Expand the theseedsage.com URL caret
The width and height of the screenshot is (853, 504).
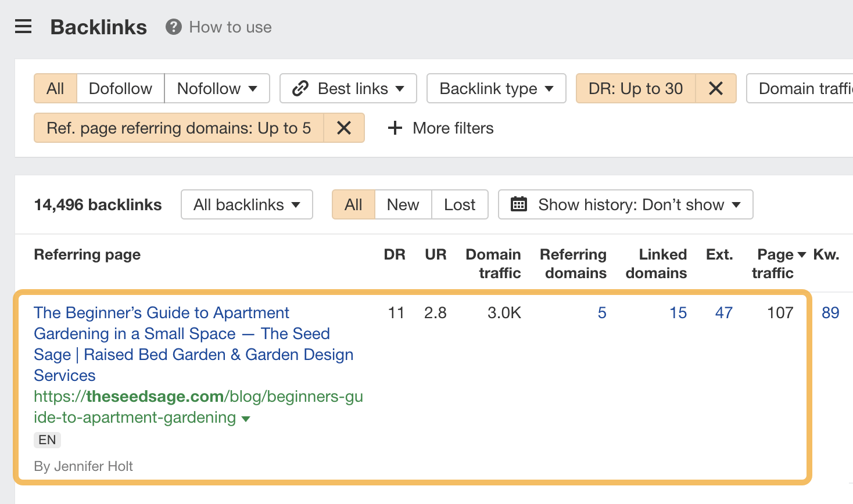tap(246, 418)
